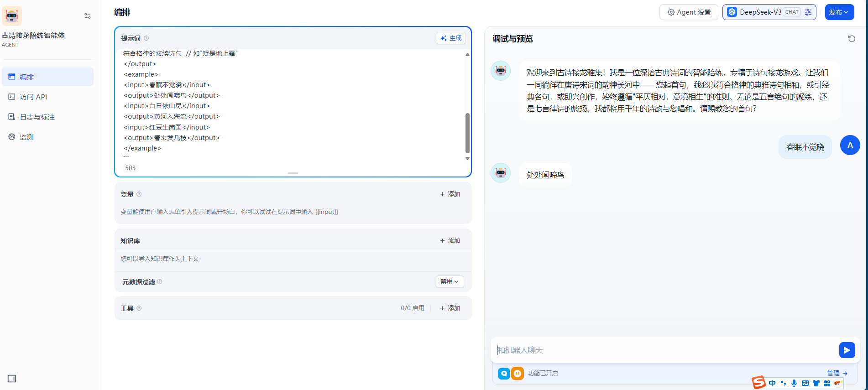The height and width of the screenshot is (390, 868).
Task: Click the refresh conversation icon
Action: point(852,39)
